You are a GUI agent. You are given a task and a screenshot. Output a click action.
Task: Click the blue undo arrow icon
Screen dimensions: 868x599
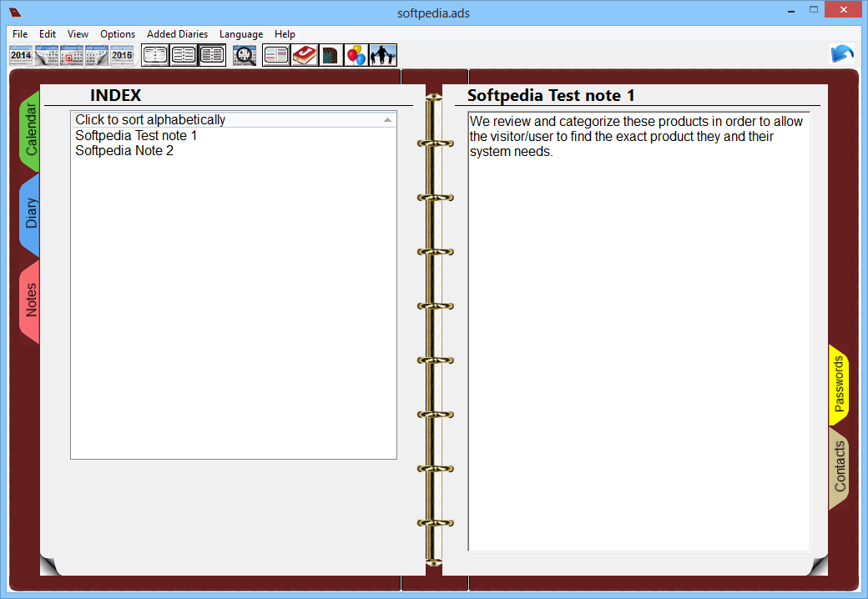[842, 54]
